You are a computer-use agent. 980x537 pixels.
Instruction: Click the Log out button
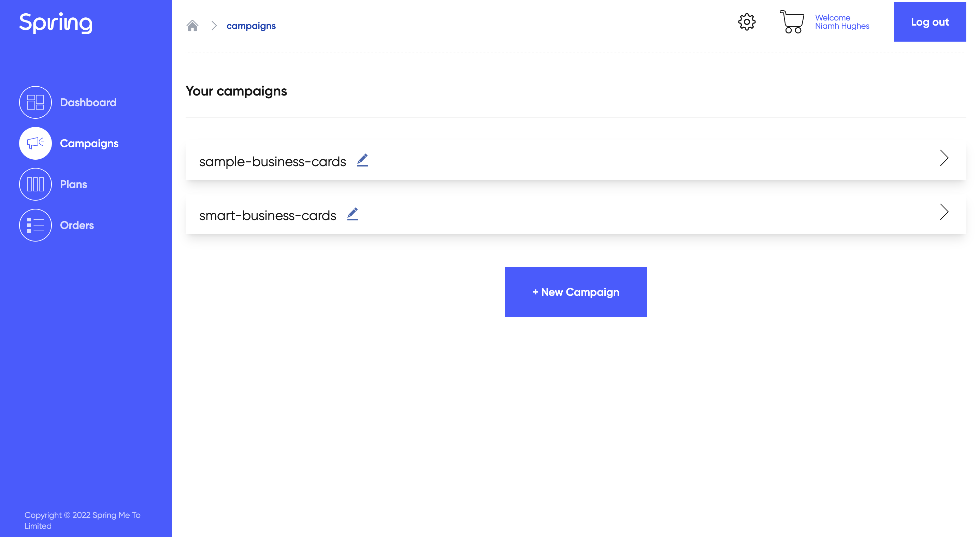(930, 22)
